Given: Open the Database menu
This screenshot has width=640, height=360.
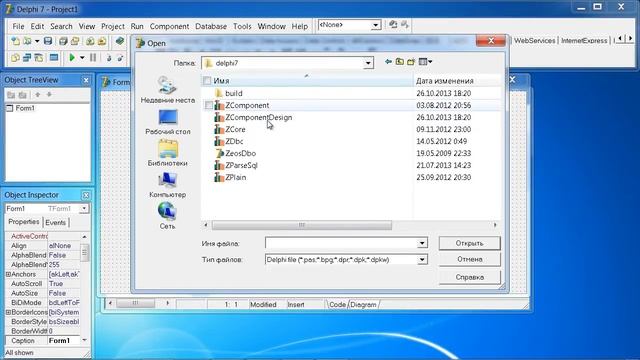Looking at the screenshot, I should [x=211, y=26].
